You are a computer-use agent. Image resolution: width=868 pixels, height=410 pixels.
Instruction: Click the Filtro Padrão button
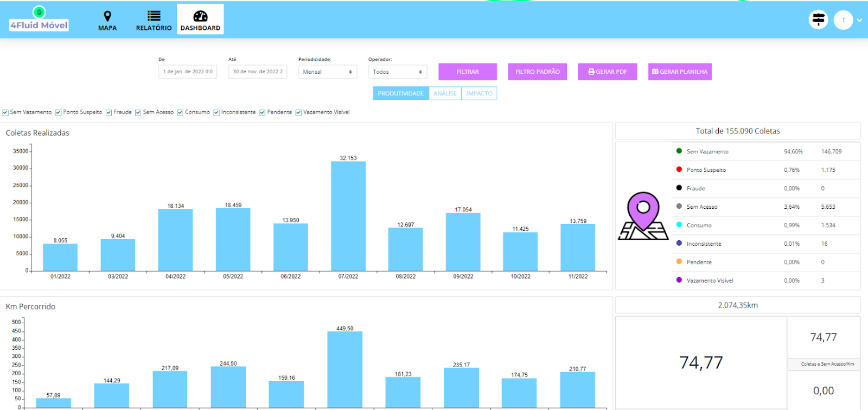pos(537,72)
